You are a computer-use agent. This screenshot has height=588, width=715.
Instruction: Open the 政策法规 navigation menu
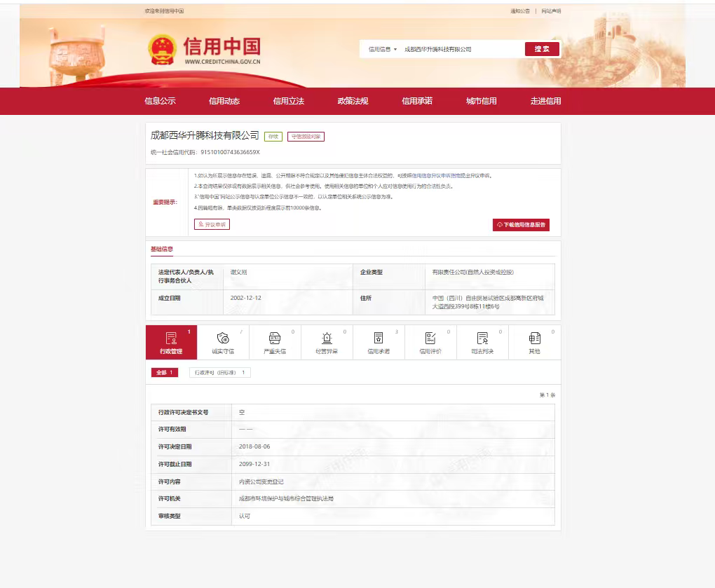click(x=353, y=101)
